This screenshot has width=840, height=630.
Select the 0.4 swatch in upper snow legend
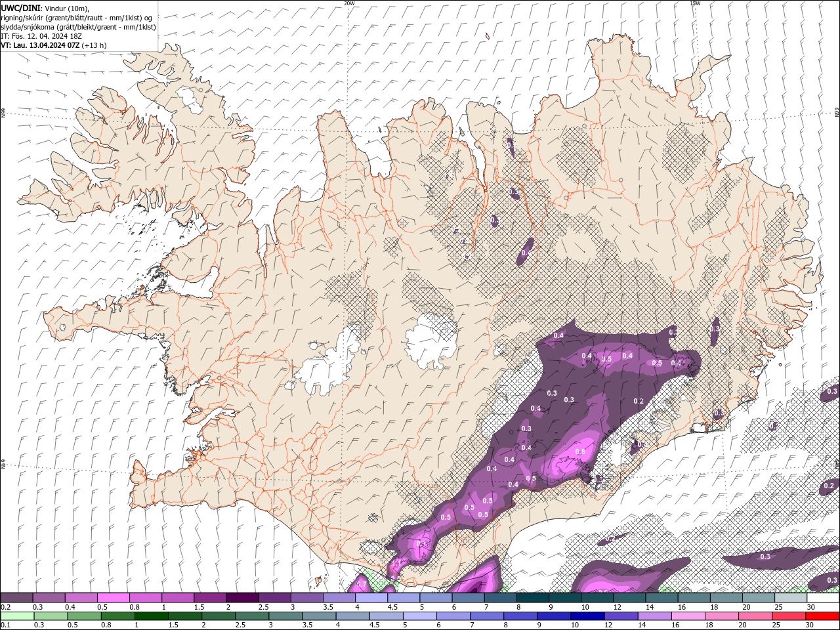pos(81,598)
